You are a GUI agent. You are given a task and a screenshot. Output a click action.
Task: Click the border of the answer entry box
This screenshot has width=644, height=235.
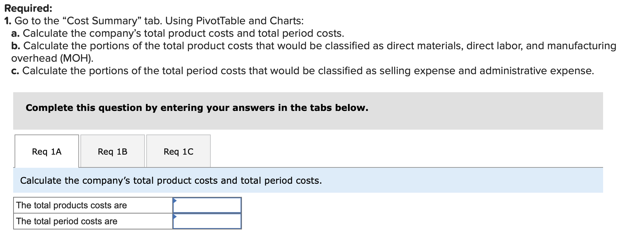[241, 213]
